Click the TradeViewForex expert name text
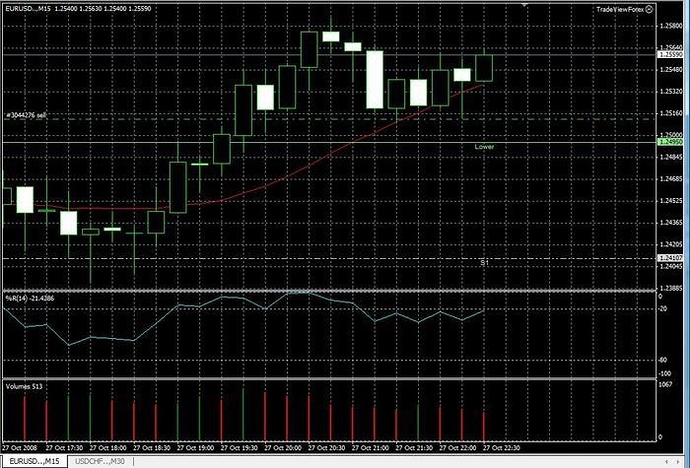The height and width of the screenshot is (468, 690). pos(620,9)
